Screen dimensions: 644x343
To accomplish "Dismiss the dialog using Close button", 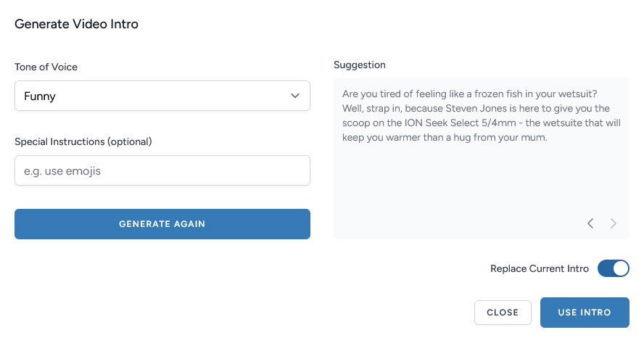I will [503, 313].
